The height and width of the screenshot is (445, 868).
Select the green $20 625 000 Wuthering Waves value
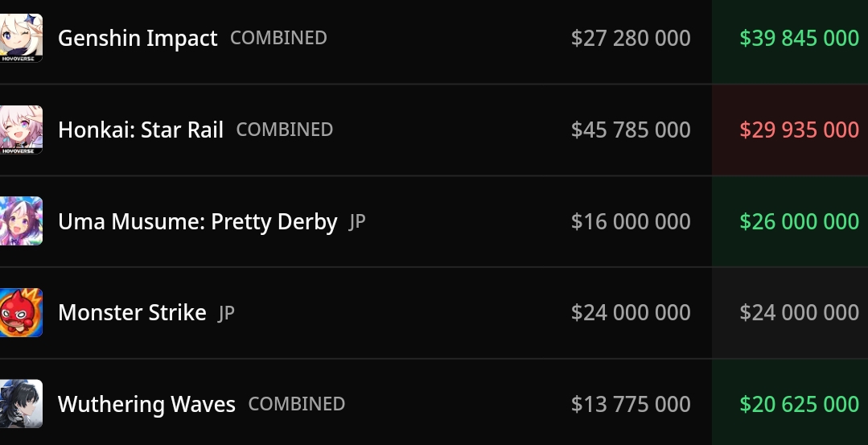pos(800,404)
